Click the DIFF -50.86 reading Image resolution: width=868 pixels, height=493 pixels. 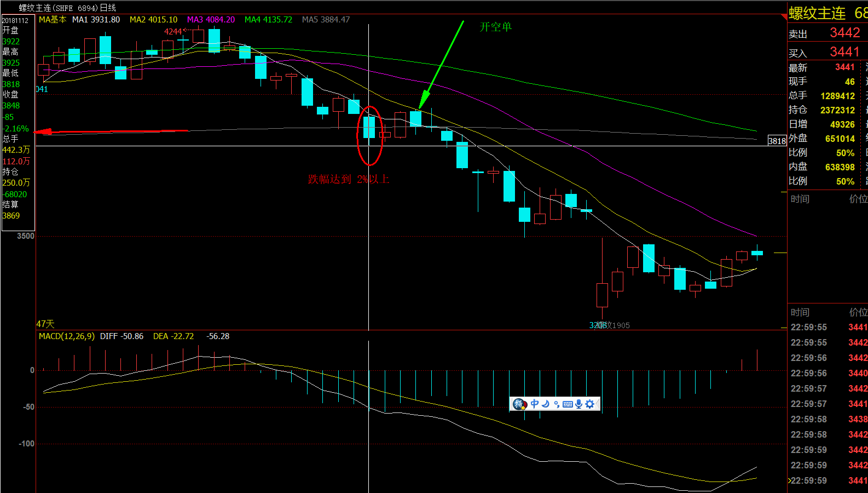pos(122,336)
